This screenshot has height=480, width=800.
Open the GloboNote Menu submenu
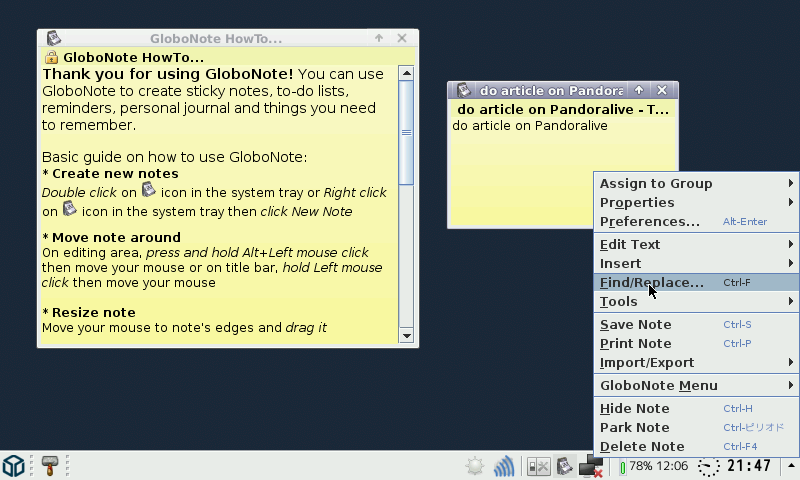697,385
